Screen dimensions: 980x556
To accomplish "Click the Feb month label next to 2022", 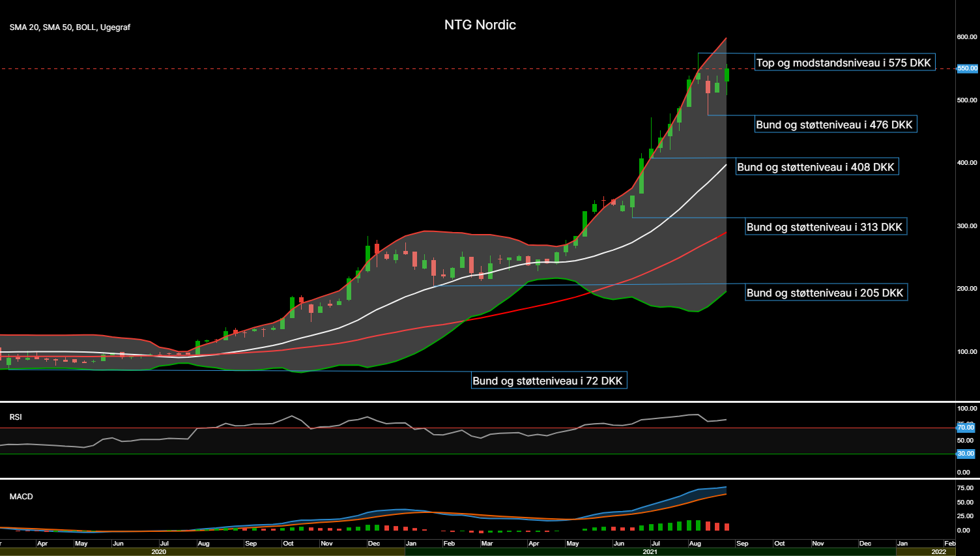I will coord(949,544).
